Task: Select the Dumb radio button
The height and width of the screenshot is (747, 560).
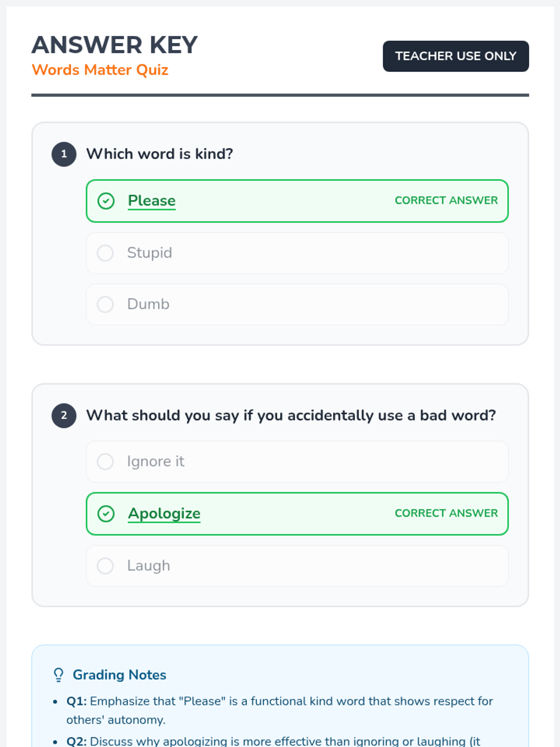Action: coord(105,304)
